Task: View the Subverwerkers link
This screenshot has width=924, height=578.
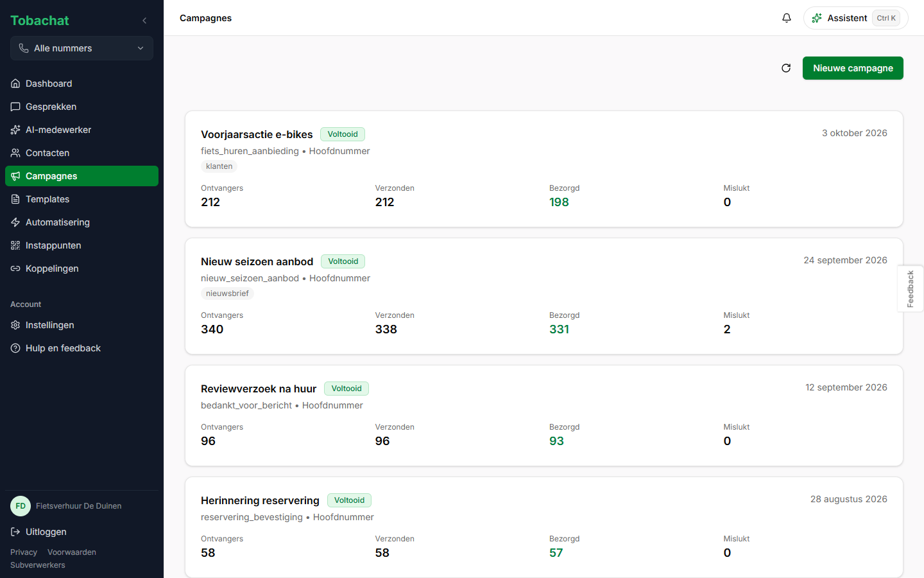Action: click(x=38, y=565)
